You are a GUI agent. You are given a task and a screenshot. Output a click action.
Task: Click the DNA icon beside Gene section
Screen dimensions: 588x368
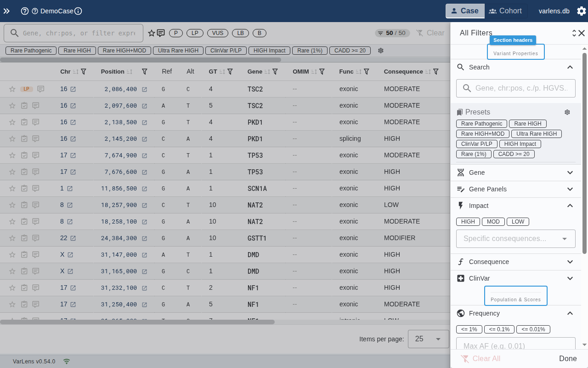[460, 172]
